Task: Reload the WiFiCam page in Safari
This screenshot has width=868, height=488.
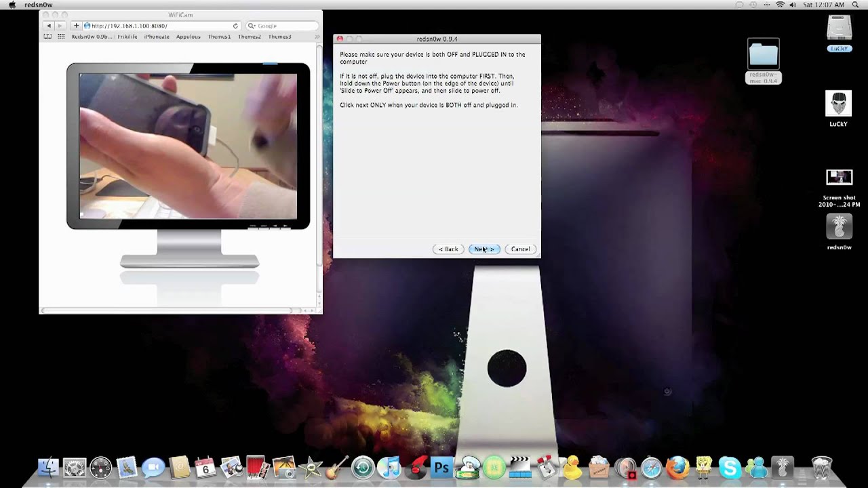Action: pyautogui.click(x=235, y=26)
